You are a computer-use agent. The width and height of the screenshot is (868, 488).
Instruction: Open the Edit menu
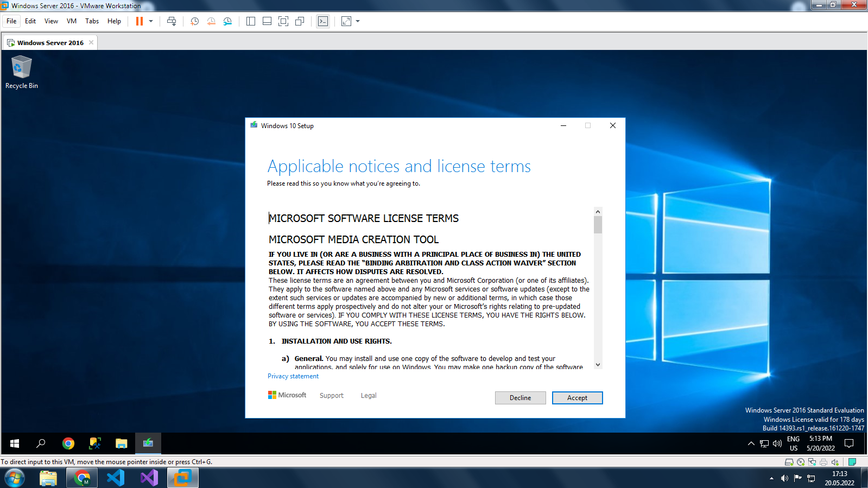click(30, 21)
